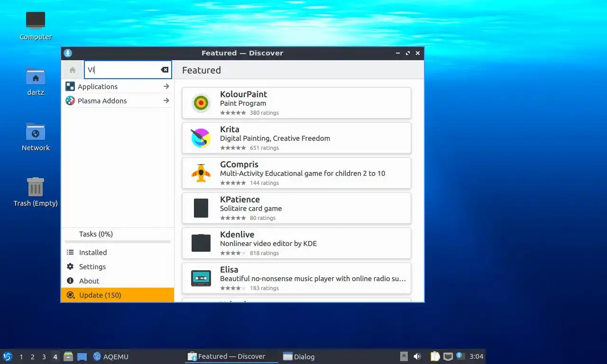Open the Plasma Addons category
Image resolution: width=607 pixels, height=364 pixels.
(117, 100)
